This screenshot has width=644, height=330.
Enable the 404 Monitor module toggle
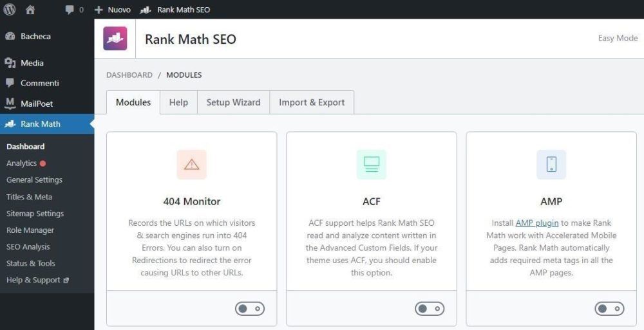pyautogui.click(x=250, y=309)
